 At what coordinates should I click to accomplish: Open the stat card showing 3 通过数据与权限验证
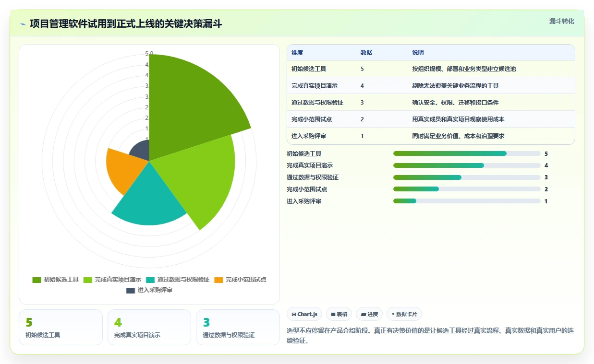point(238,327)
